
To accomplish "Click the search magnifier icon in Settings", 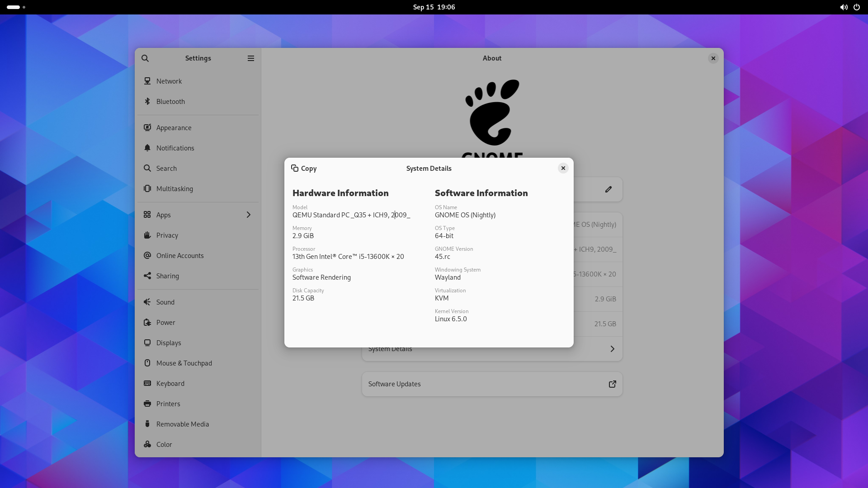I will tap(145, 58).
